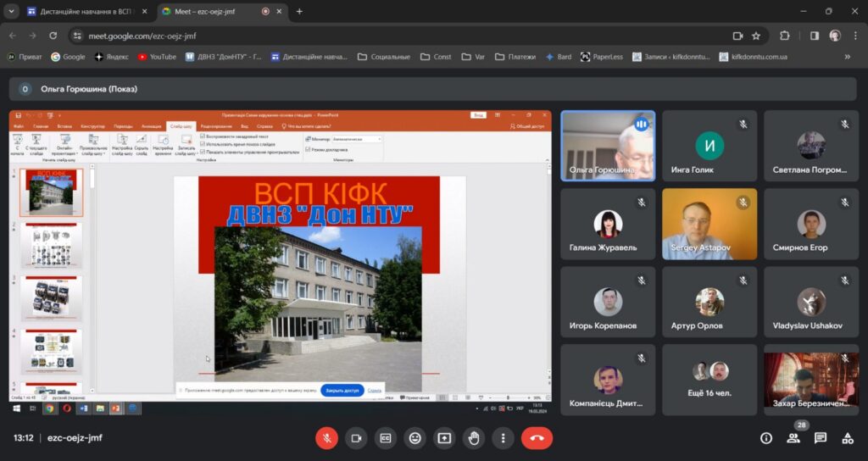This screenshot has width=868, height=461.
Task: Open meeting details info icon
Action: click(766, 438)
